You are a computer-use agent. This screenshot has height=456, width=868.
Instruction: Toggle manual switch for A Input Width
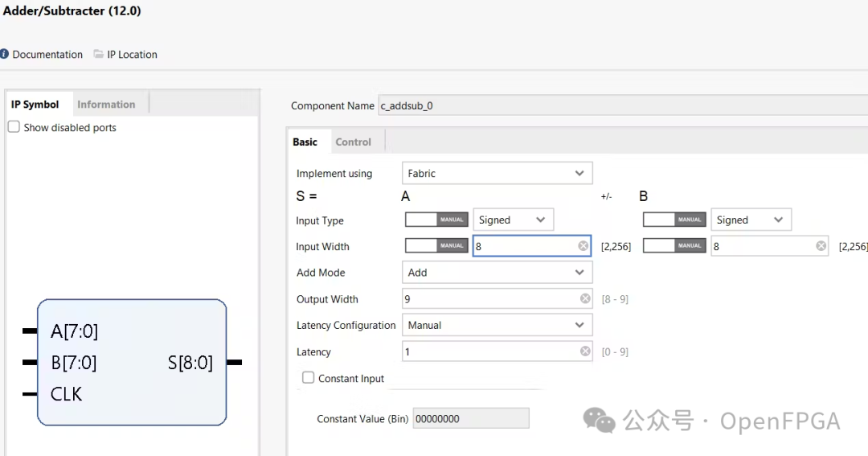click(436, 246)
